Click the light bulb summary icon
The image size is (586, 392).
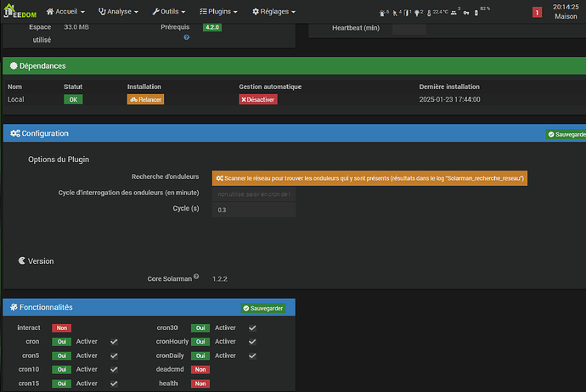[418, 12]
